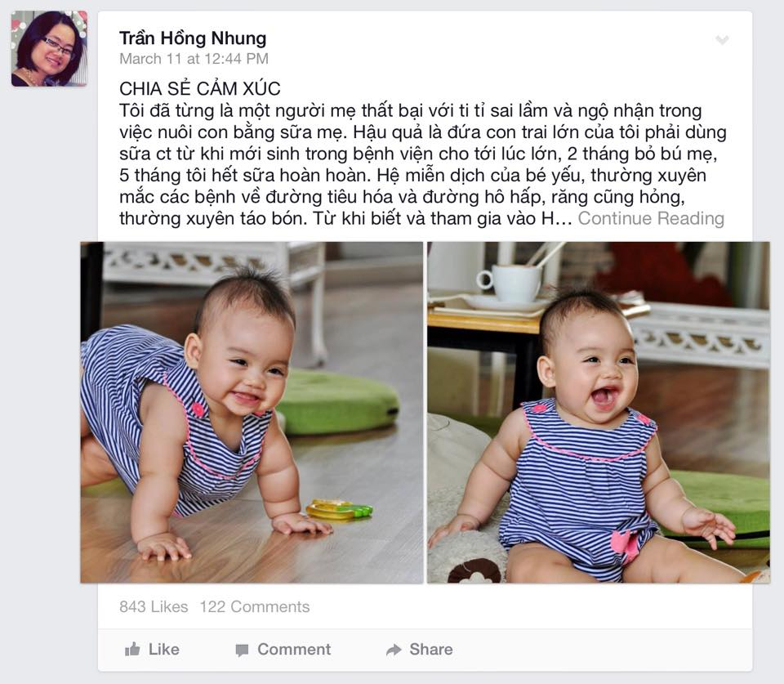View the 843 Likes list
This screenshot has width=784, height=684.
tap(154, 606)
